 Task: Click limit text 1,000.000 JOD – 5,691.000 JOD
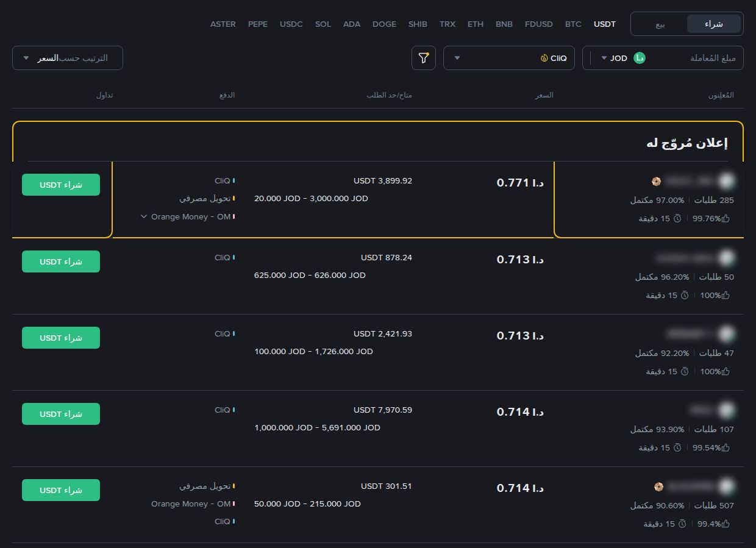[x=317, y=428]
